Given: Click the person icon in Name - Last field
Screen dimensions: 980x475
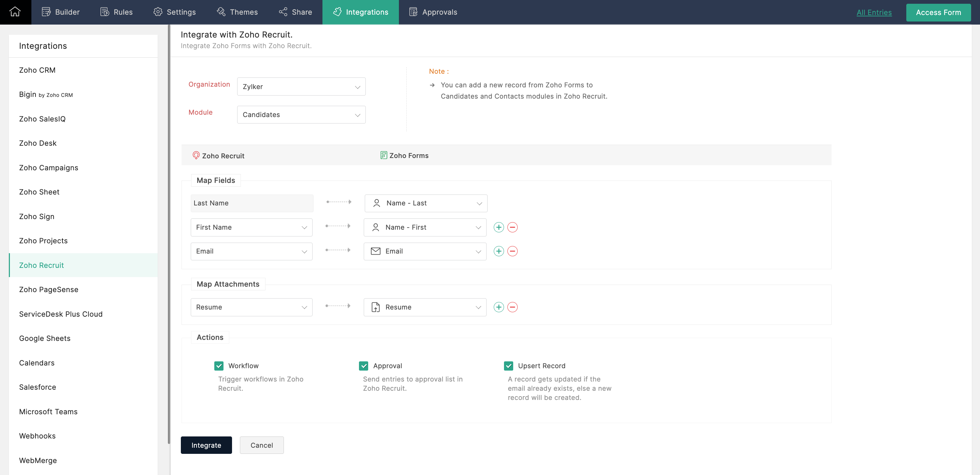Looking at the screenshot, I should 377,203.
